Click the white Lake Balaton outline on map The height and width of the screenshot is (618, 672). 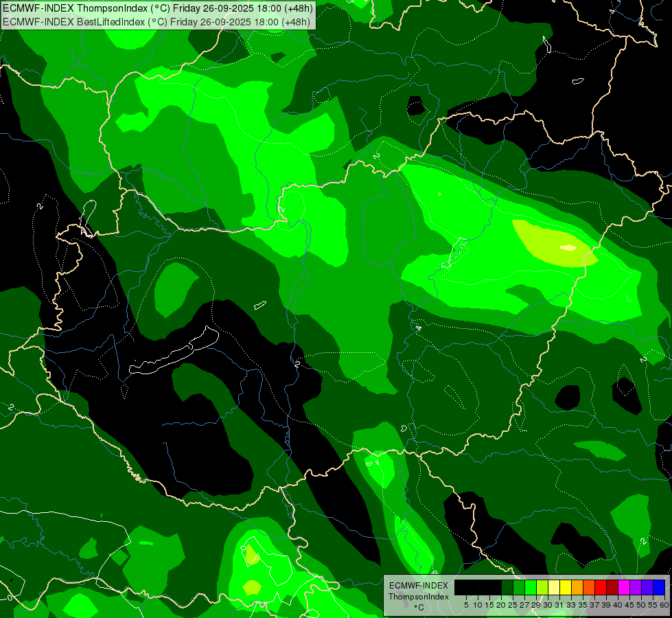(x=174, y=351)
